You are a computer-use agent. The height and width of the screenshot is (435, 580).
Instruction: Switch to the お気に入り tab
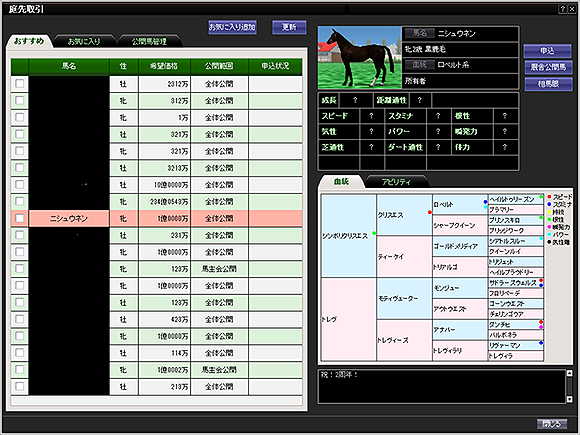coord(84,41)
